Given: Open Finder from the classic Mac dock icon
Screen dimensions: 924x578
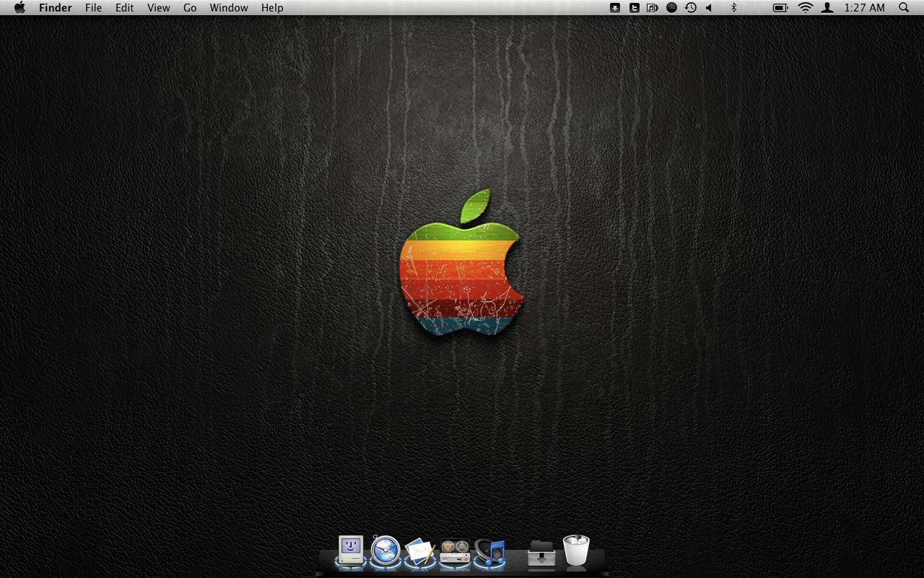Looking at the screenshot, I should pos(351,551).
